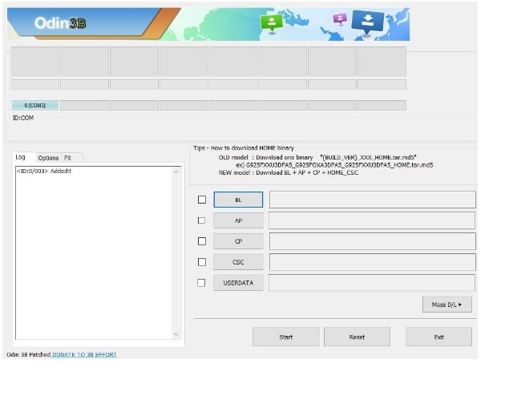Screen dimensions: 513x420
Task: Click the green download bubble banner icon
Action: click(271, 23)
